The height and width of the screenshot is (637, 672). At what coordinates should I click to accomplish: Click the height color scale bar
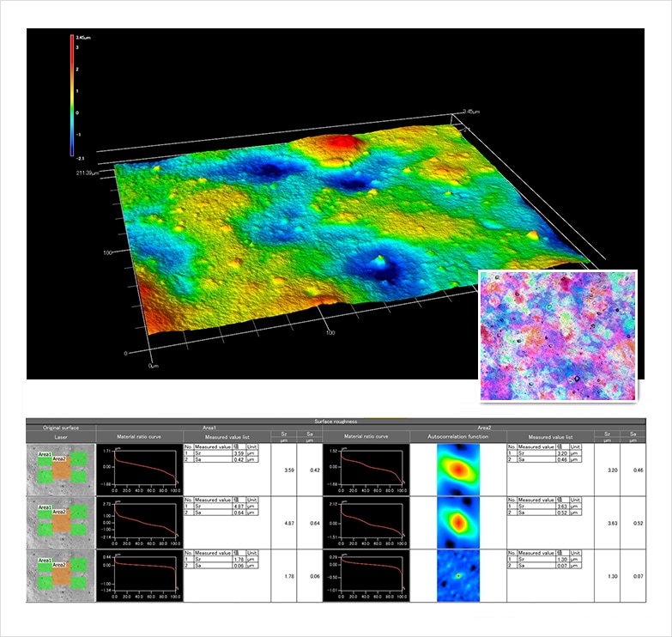[71, 94]
